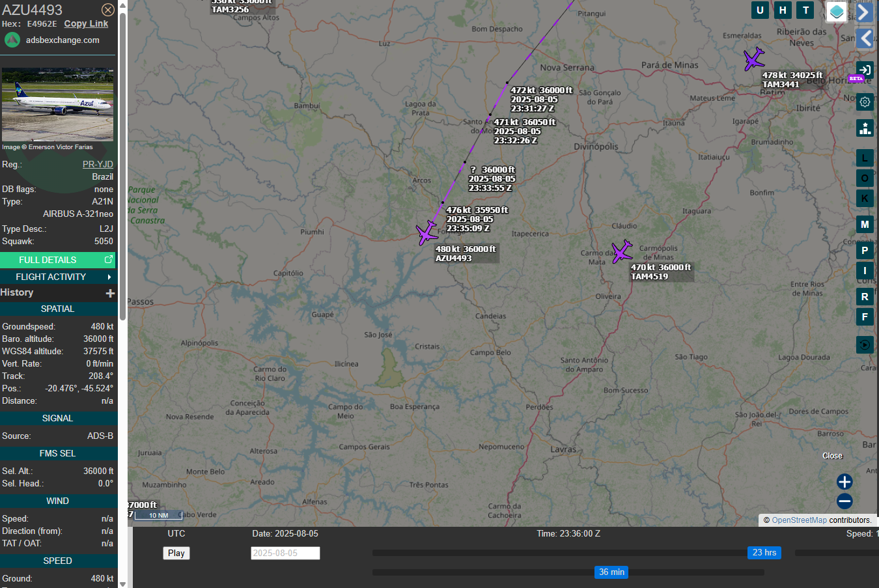This screenshot has height=588, width=879.
Task: Click the login arrow icon
Action: click(865, 70)
